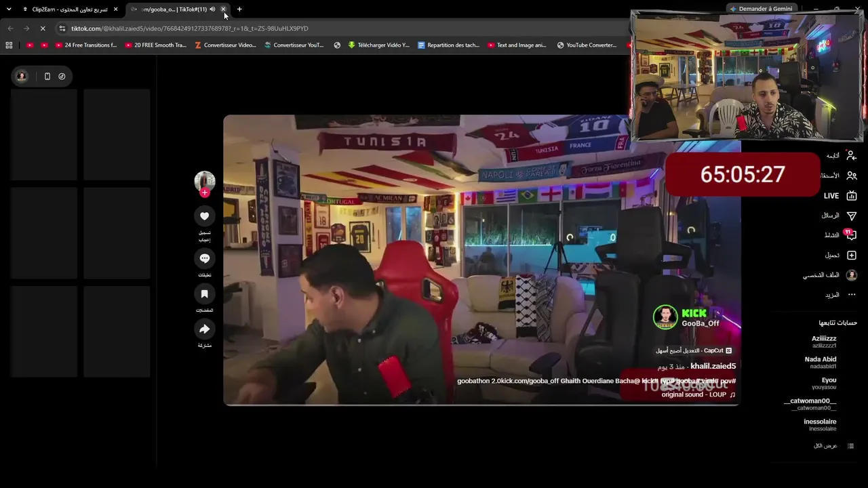Like the video with the heart icon

[x=204, y=216]
